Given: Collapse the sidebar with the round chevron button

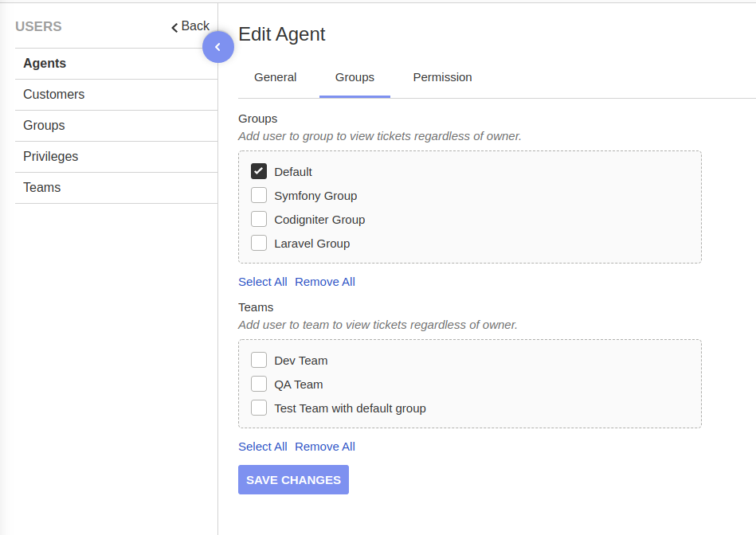Looking at the screenshot, I should (x=218, y=47).
